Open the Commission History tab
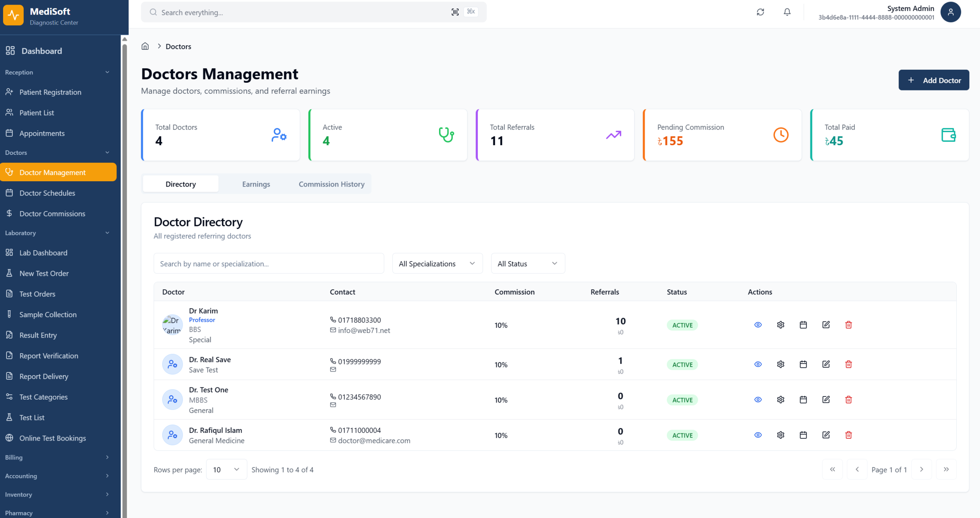Viewport: 980px width, 518px height. pyautogui.click(x=331, y=184)
